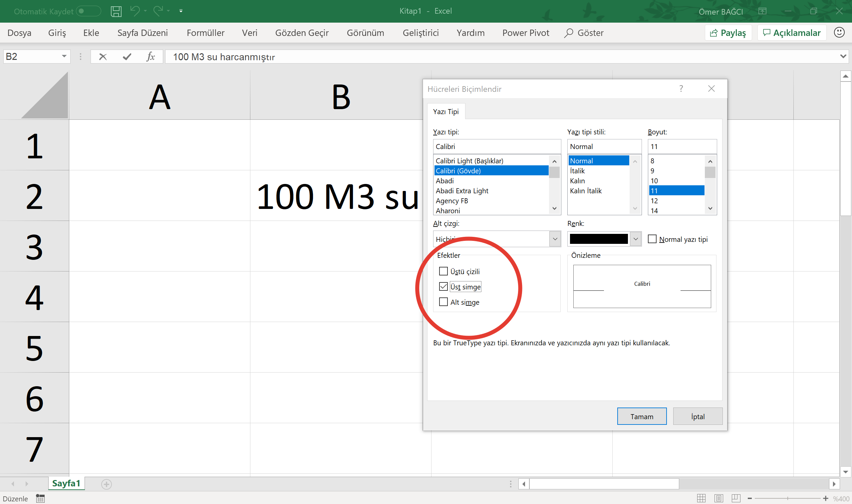The height and width of the screenshot is (504, 852).
Task: Click the black Renk color swatch
Action: [598, 239]
